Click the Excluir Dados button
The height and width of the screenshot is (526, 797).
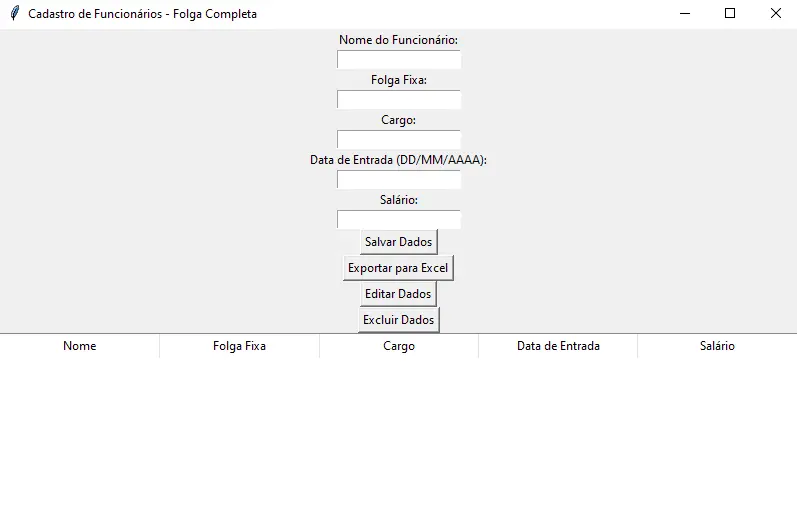398,320
